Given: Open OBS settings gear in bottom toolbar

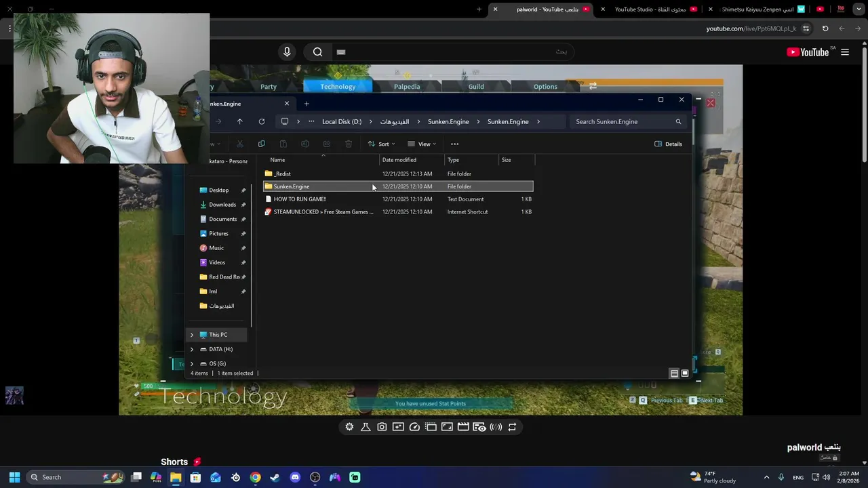Looking at the screenshot, I should [349, 427].
